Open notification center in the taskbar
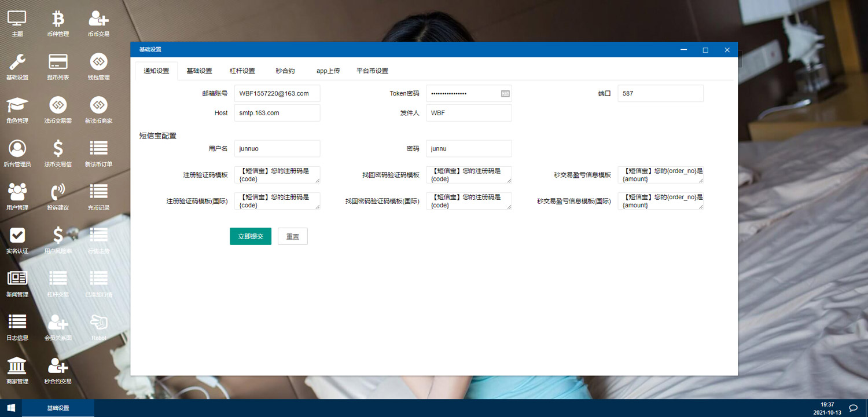The width and height of the screenshot is (868, 417). [853, 408]
